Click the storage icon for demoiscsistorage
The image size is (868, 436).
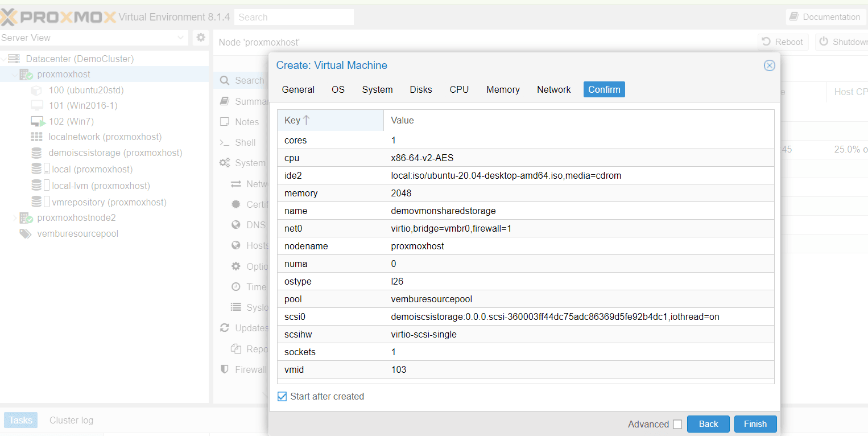[x=36, y=153]
